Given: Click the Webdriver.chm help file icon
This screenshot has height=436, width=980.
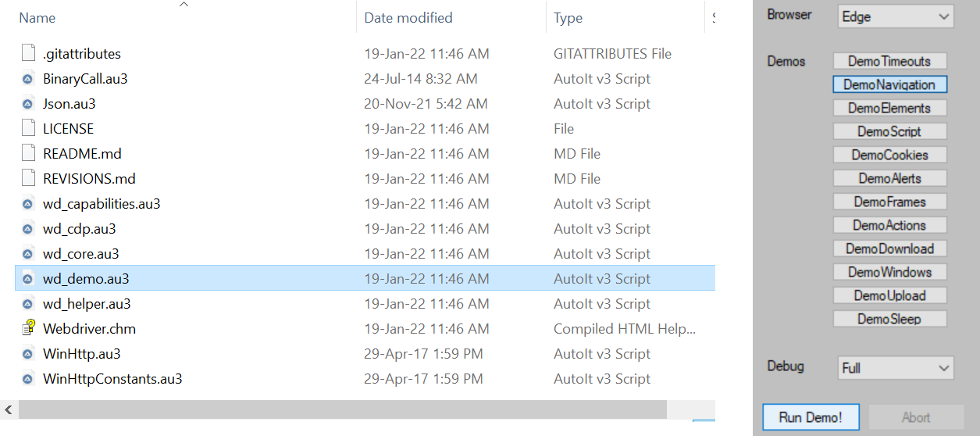Looking at the screenshot, I should coord(28,329).
